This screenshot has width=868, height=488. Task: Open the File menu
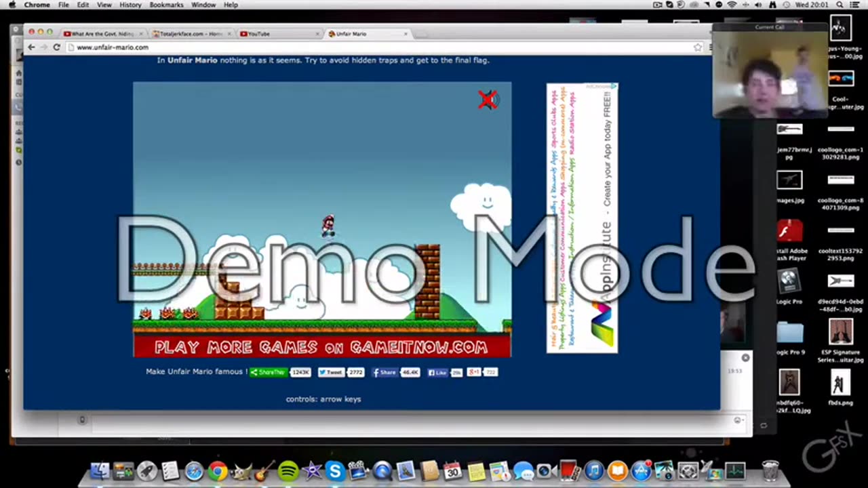point(63,5)
